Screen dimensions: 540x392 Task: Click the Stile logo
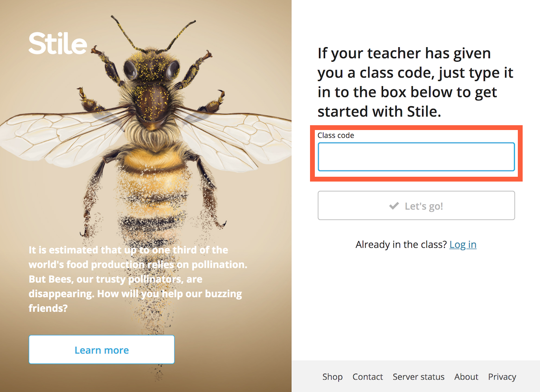(x=57, y=43)
